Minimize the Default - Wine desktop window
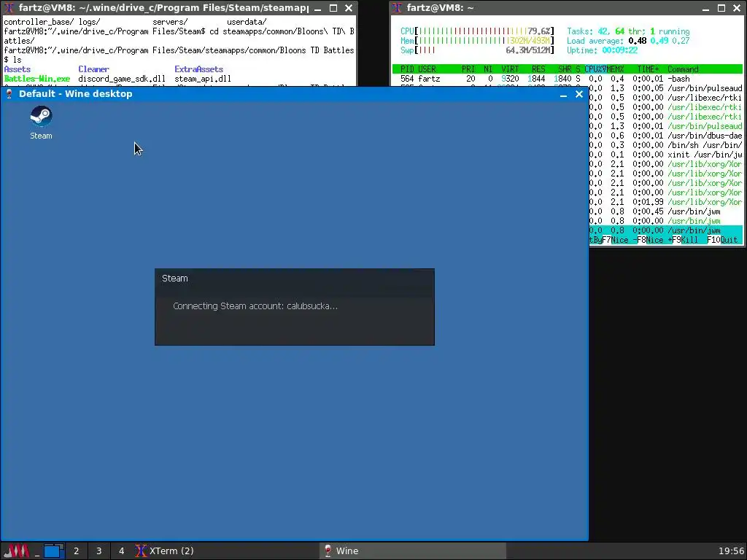The width and height of the screenshot is (747, 560). [x=564, y=94]
